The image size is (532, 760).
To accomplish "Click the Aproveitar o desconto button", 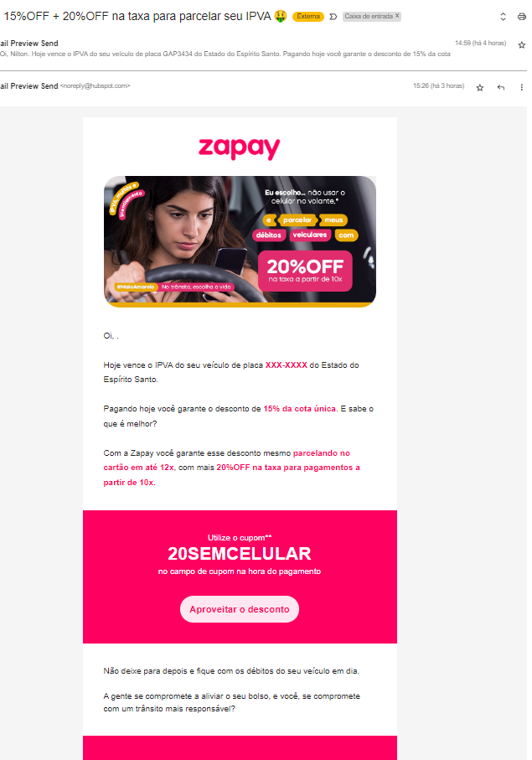I will pyautogui.click(x=240, y=609).
